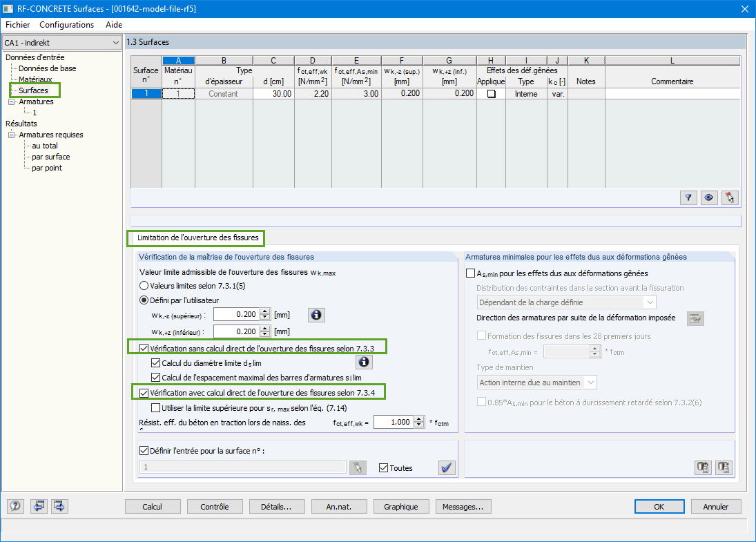Collapse the Armatures tree node
This screenshot has width=756, height=542.
(12, 101)
